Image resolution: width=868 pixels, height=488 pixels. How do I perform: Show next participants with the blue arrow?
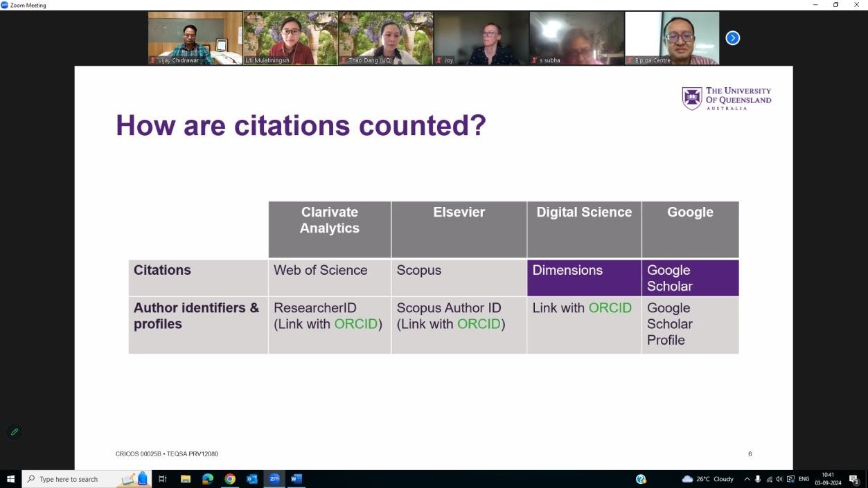pyautogui.click(x=732, y=38)
